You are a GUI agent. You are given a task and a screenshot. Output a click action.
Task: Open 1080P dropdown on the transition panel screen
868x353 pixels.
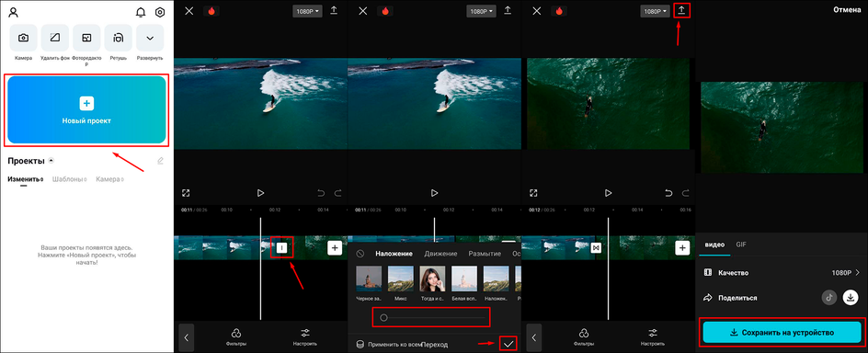[482, 11]
